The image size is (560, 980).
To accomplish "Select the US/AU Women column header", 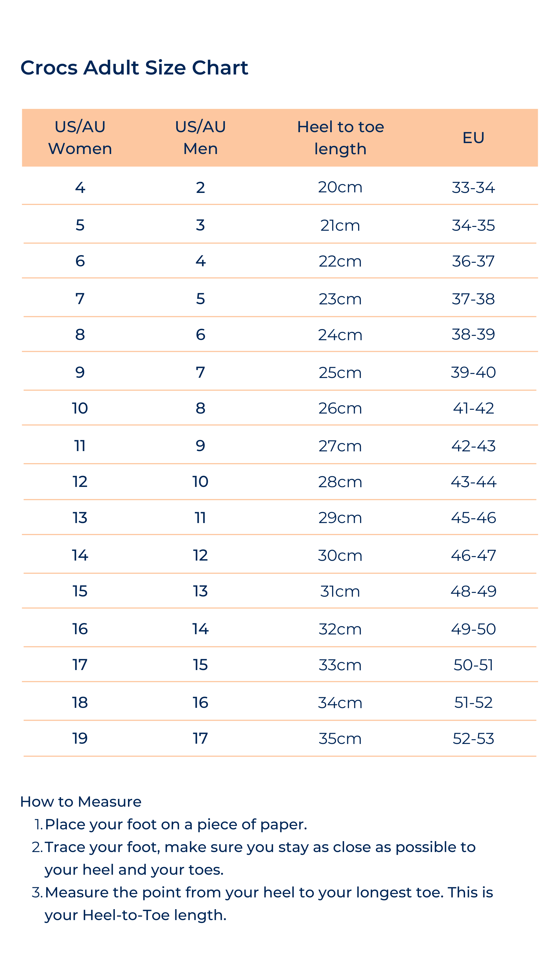I will coord(80,138).
